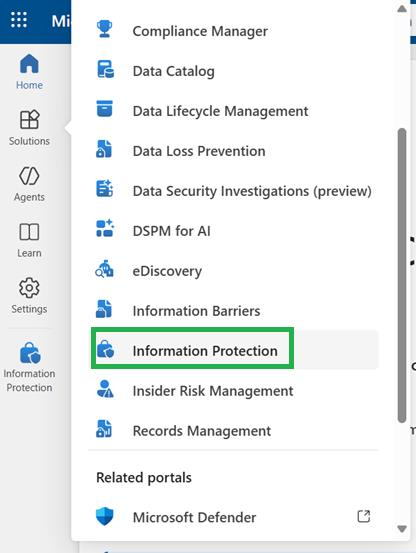Open the Settings gear icon
Image resolution: width=416 pixels, height=553 pixels.
29,288
